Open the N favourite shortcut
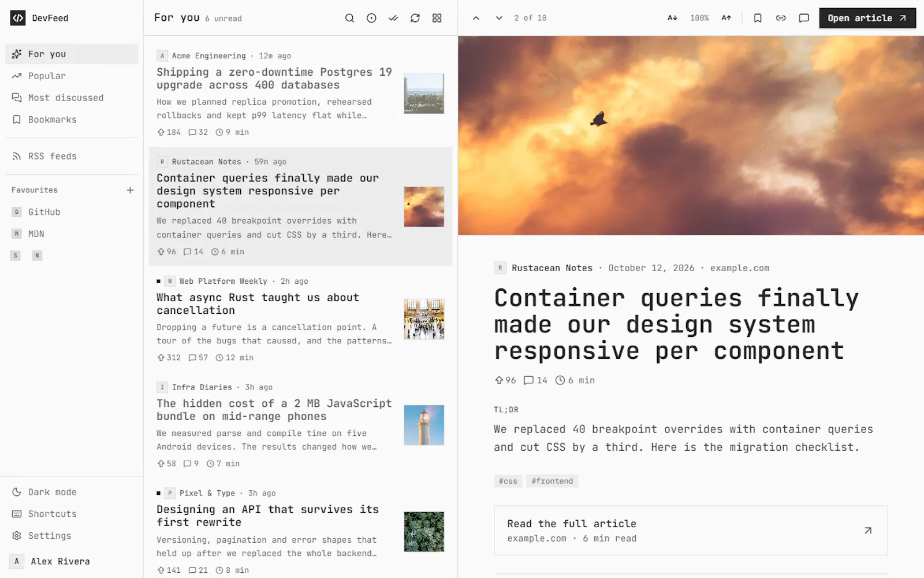The width and height of the screenshot is (924, 578). tap(37, 255)
